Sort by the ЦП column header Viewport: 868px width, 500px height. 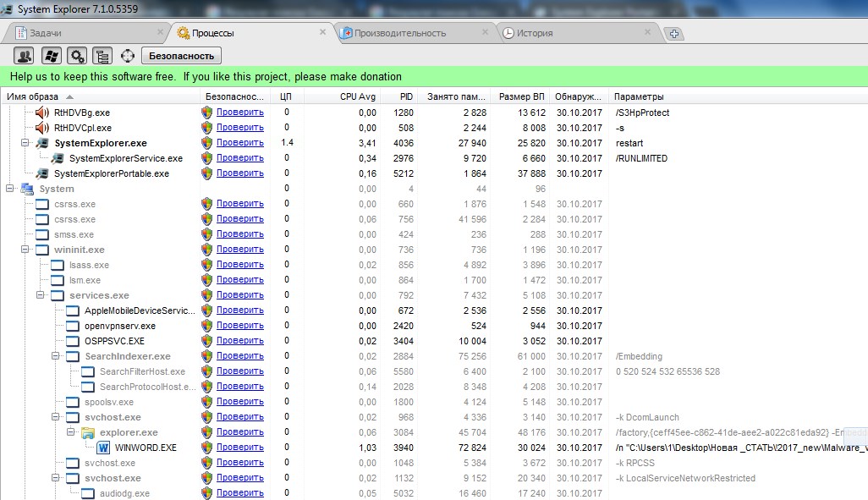(286, 96)
